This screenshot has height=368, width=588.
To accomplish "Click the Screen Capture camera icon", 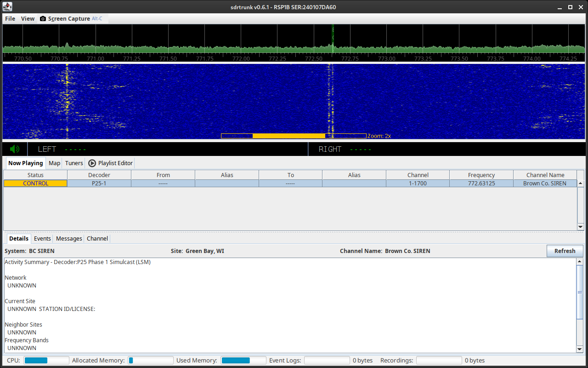I will point(43,19).
